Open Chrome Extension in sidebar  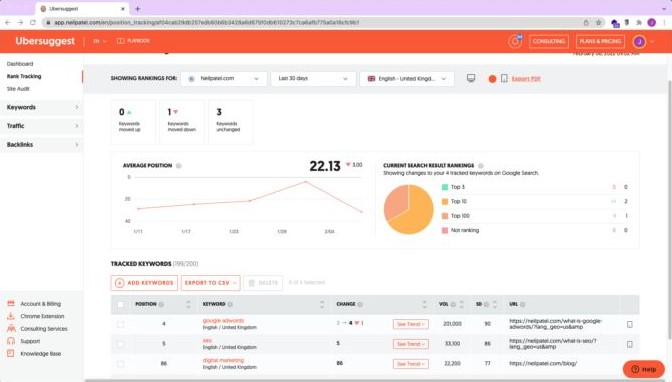pos(36,316)
